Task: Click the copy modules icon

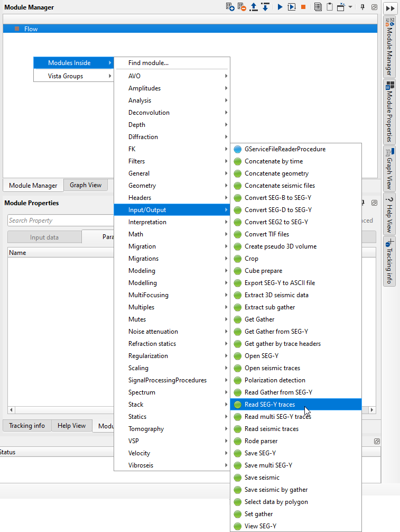Action: [x=318, y=7]
